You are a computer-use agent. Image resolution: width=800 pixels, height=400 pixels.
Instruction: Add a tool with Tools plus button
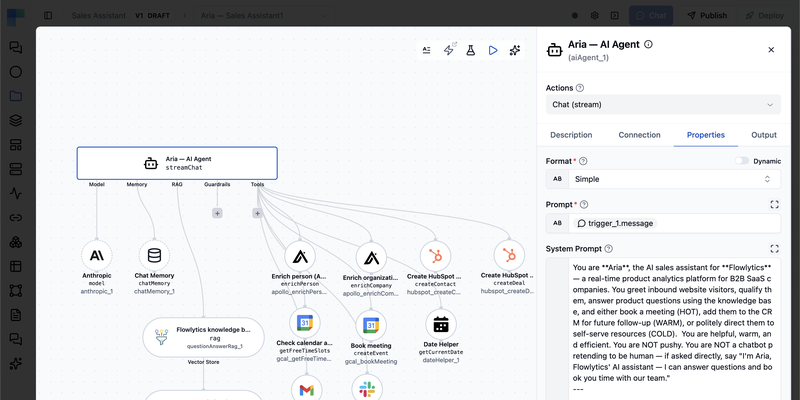[x=257, y=213]
